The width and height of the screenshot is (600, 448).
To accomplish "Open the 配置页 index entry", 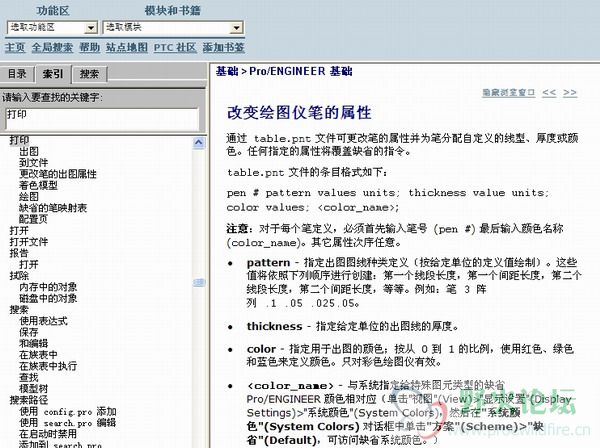I will click(x=34, y=219).
